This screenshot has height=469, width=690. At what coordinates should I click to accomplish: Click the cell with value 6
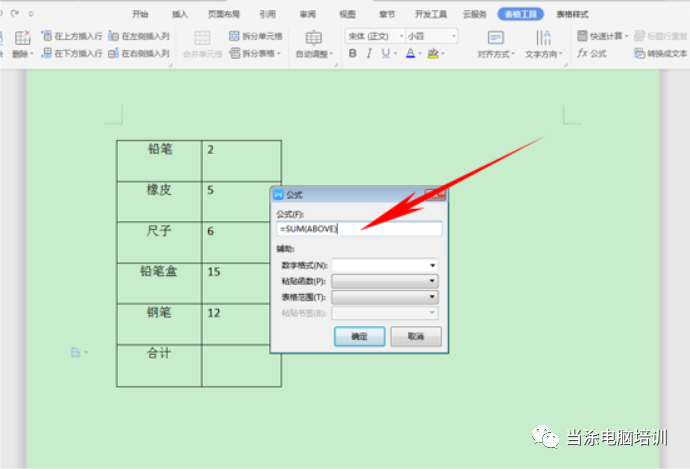(x=236, y=242)
